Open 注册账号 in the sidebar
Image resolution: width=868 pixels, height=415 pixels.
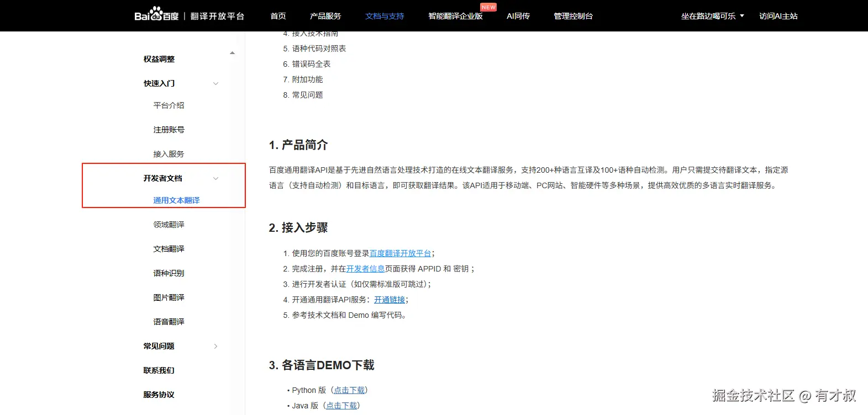pos(169,130)
